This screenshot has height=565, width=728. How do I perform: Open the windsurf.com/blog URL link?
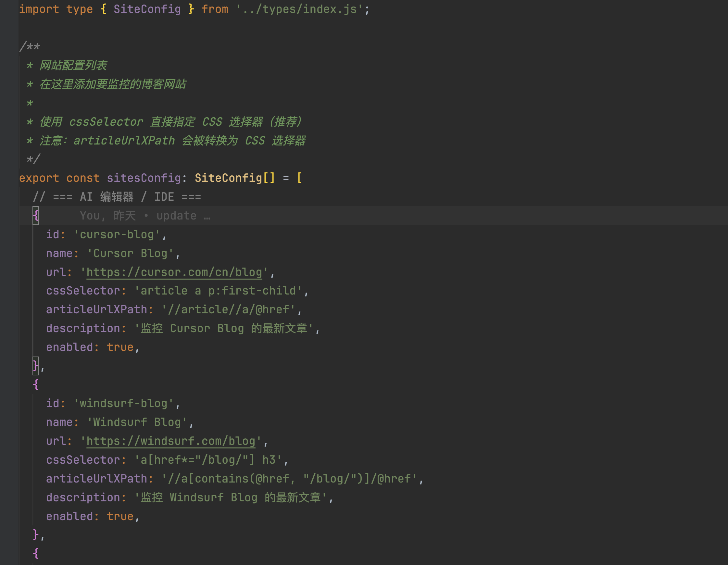point(171,441)
